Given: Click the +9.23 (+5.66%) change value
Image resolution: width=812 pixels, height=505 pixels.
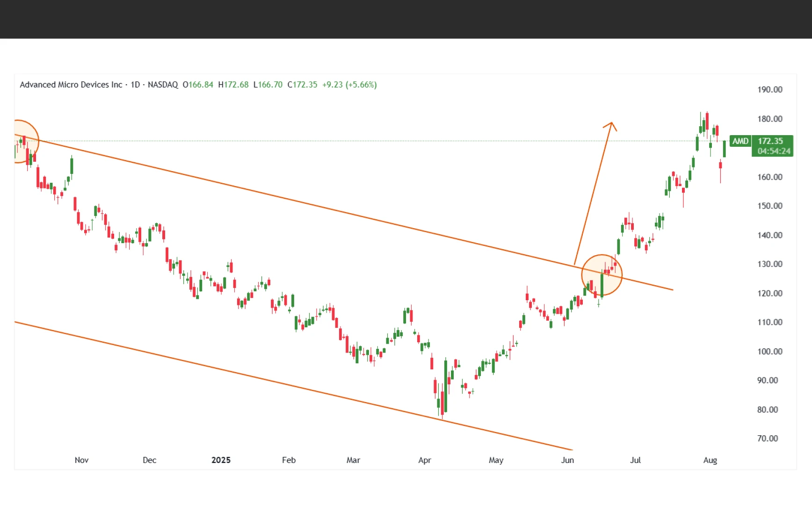Looking at the screenshot, I should click(x=349, y=85).
